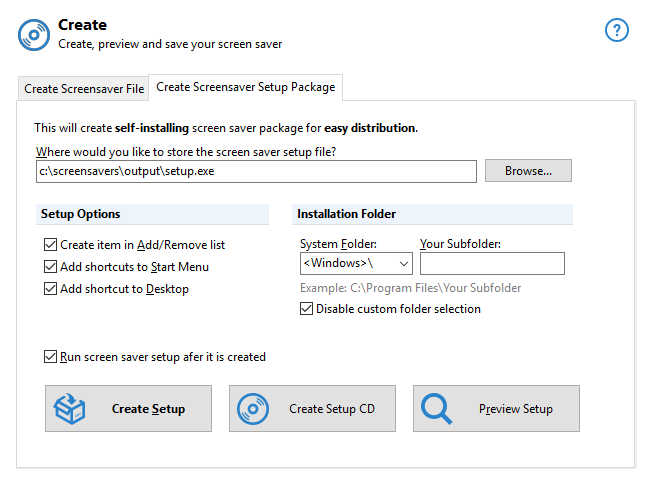Viewport: 650px width, 485px height.
Task: Click the Create disc icon in header
Action: [x=35, y=33]
